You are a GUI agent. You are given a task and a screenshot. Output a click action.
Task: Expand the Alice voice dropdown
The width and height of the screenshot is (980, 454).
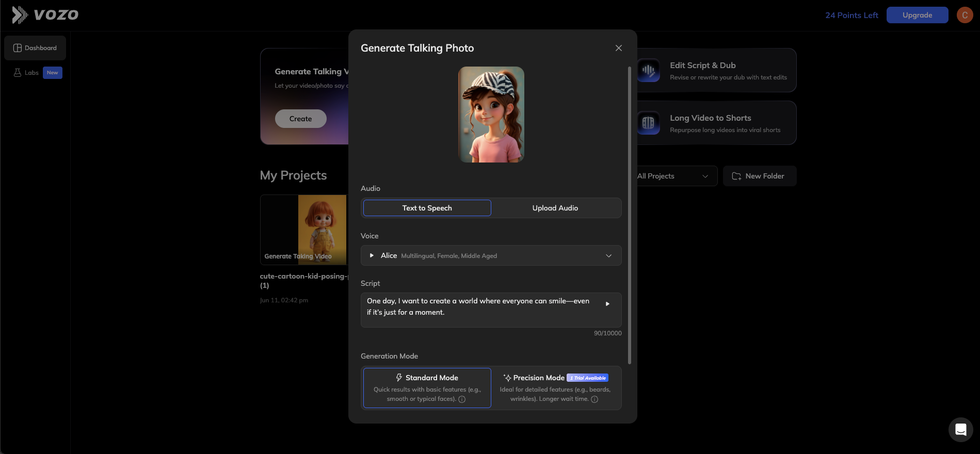[608, 255]
